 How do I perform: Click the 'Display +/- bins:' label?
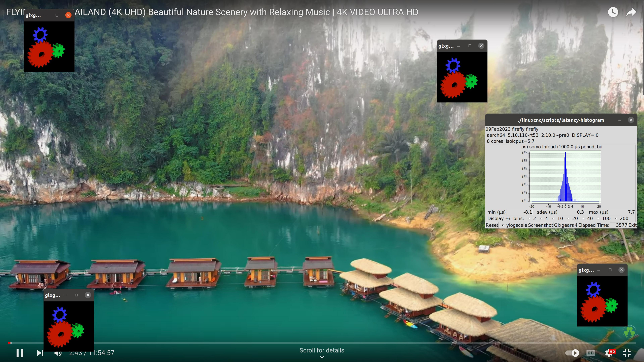506,219
